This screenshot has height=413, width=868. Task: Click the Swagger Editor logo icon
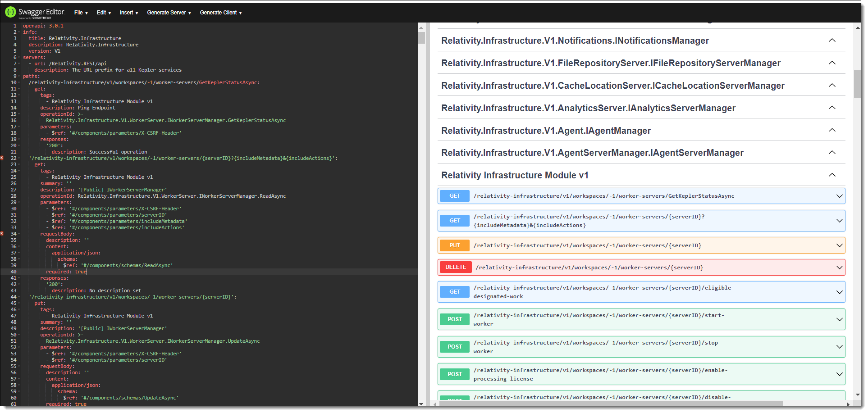coord(10,12)
